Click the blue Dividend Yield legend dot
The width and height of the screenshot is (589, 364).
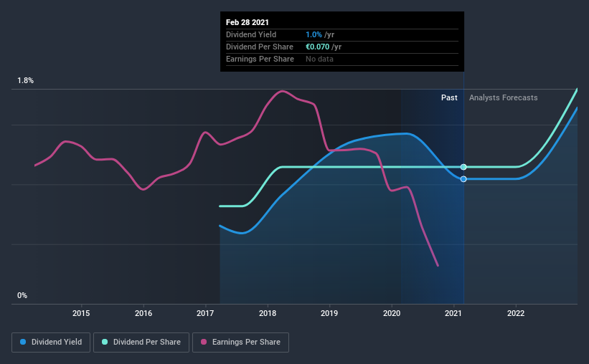click(x=23, y=342)
